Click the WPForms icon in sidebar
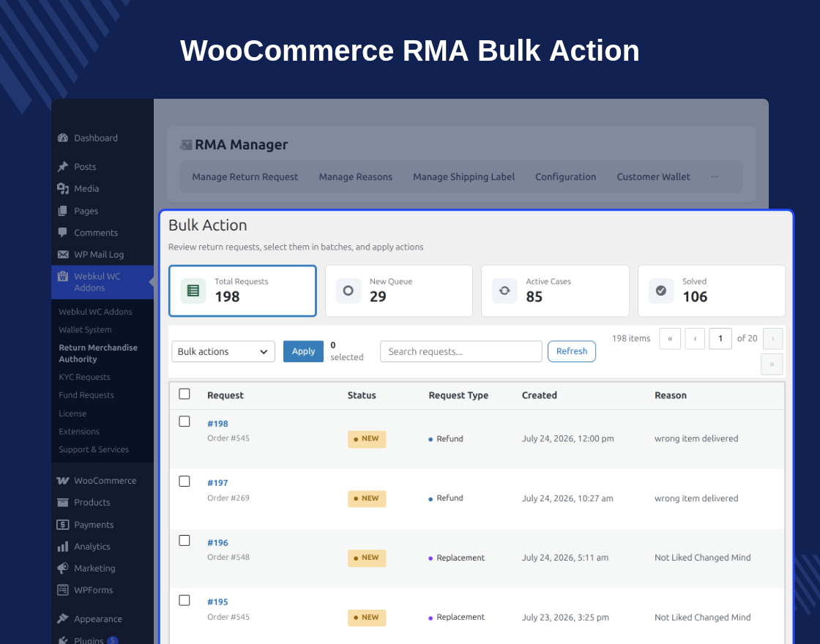Viewport: 820px width, 644px height. [63, 590]
